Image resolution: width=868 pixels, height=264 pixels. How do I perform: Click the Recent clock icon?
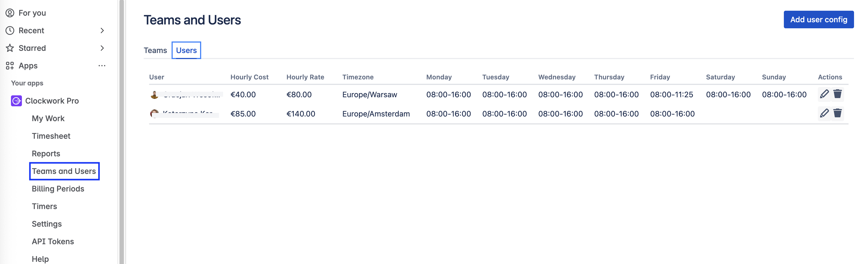[10, 30]
